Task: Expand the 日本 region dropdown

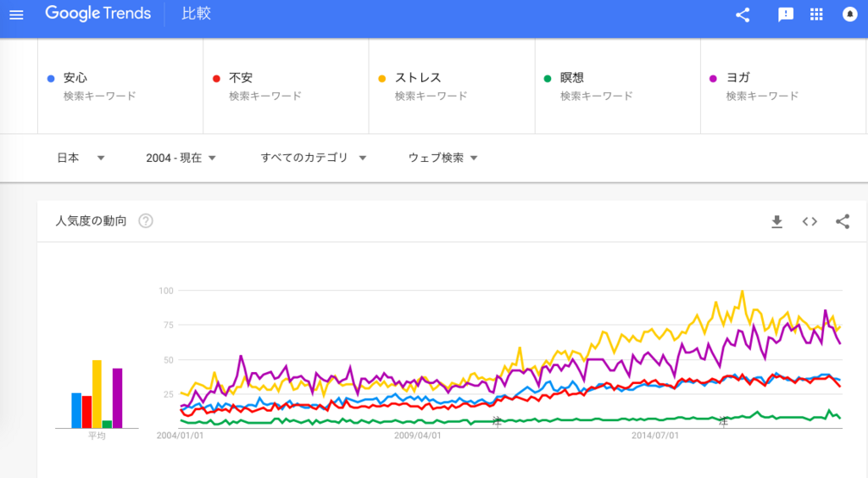Action: point(81,158)
